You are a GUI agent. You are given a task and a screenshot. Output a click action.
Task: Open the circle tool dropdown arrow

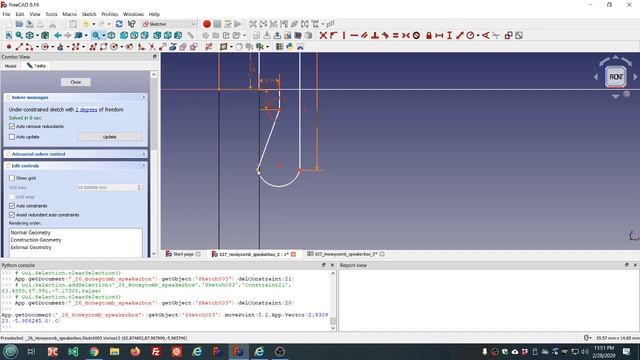53,47
